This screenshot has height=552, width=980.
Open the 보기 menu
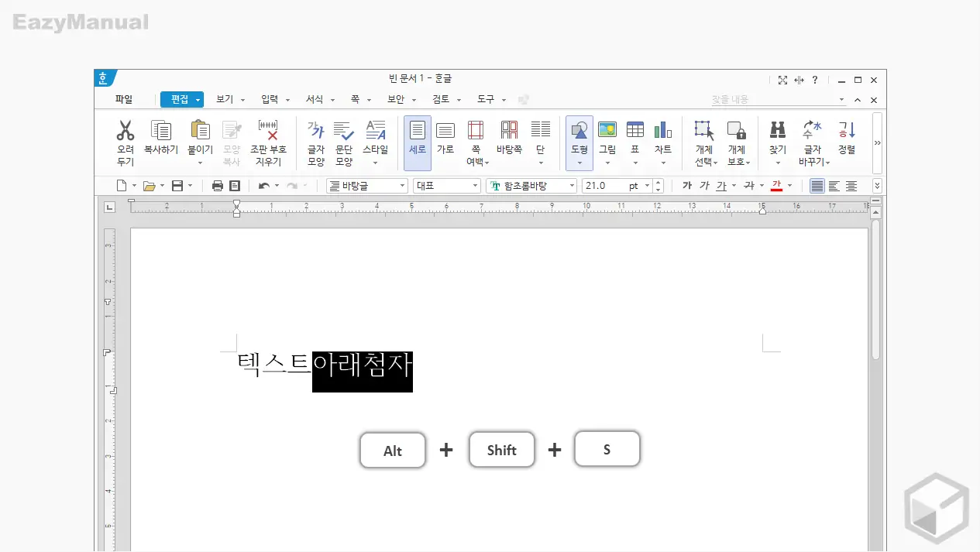(225, 99)
